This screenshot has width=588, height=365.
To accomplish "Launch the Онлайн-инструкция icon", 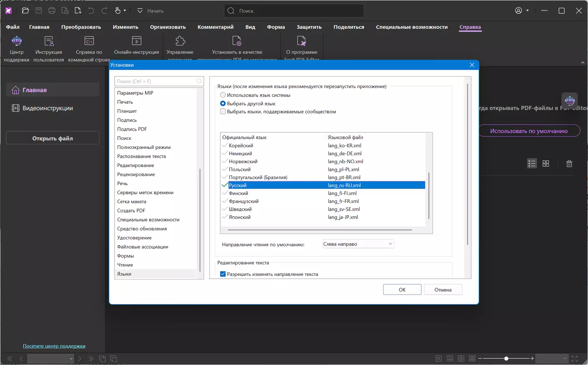I will click(x=136, y=41).
